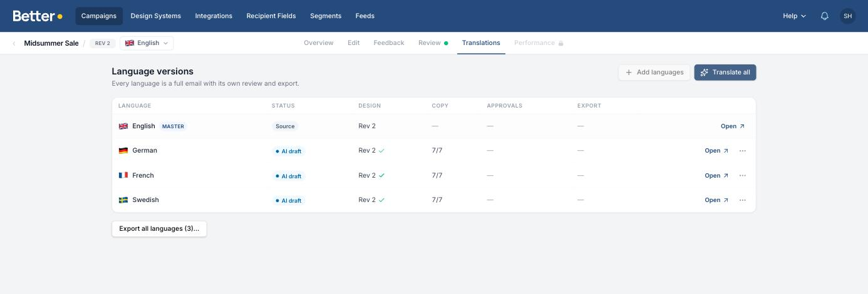Open the German version
The image size is (868, 294).
pyautogui.click(x=716, y=151)
